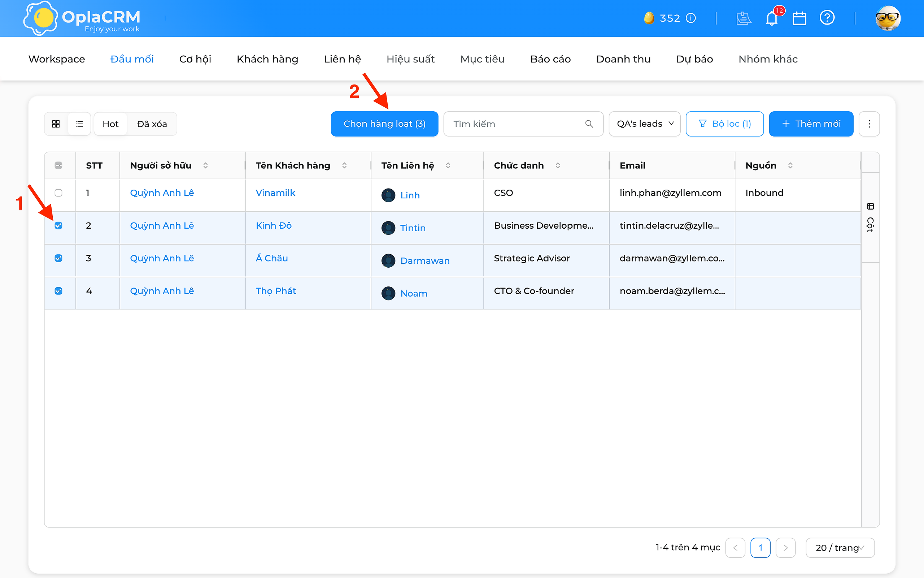Go to the Mục tiêu tab
Screen dimensions: 924x578
(x=482, y=59)
